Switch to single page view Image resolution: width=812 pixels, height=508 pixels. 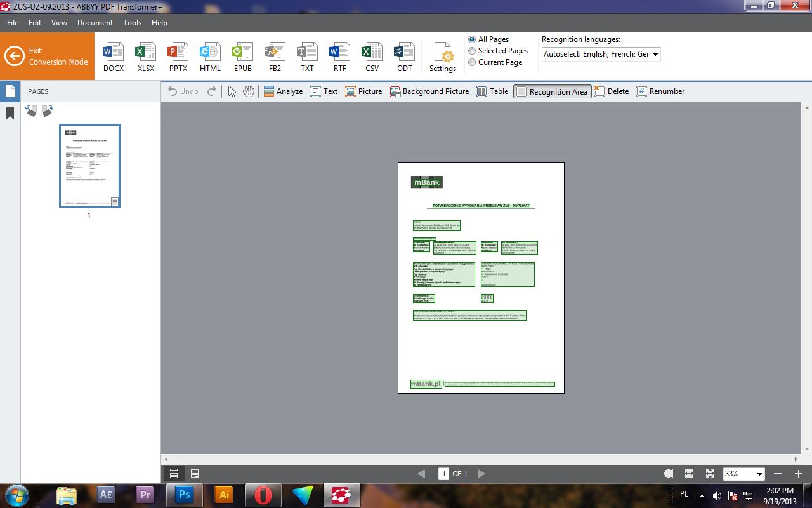[x=195, y=474]
